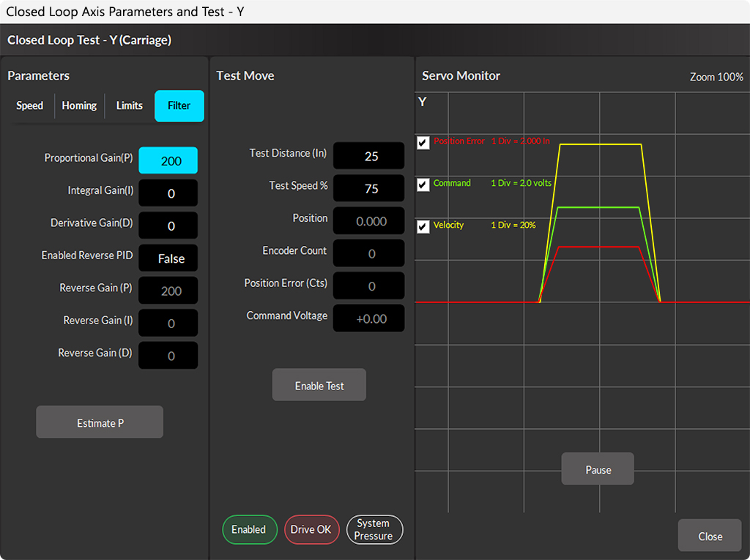
Task: Click the red Drive OK indicator
Action: coord(311,529)
